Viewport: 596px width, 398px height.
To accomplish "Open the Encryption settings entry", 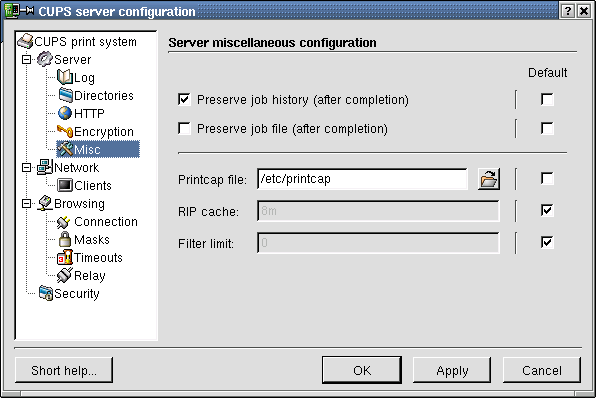I will point(104,132).
